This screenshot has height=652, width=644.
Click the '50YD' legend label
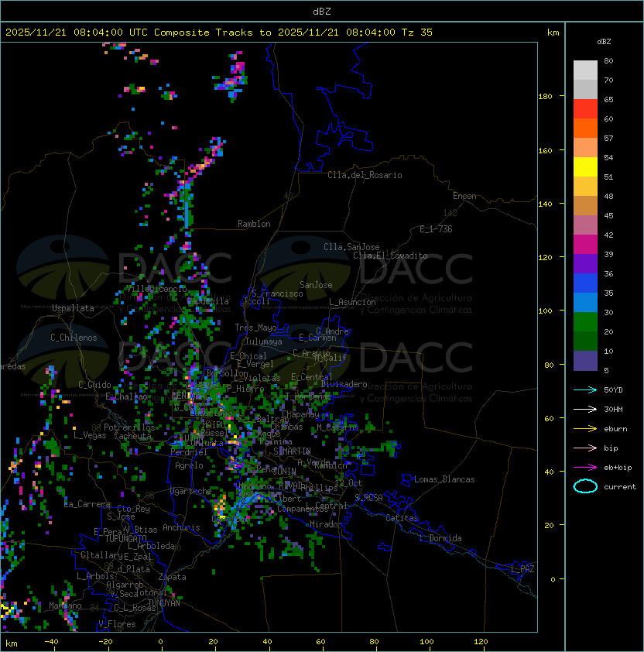pyautogui.click(x=613, y=390)
